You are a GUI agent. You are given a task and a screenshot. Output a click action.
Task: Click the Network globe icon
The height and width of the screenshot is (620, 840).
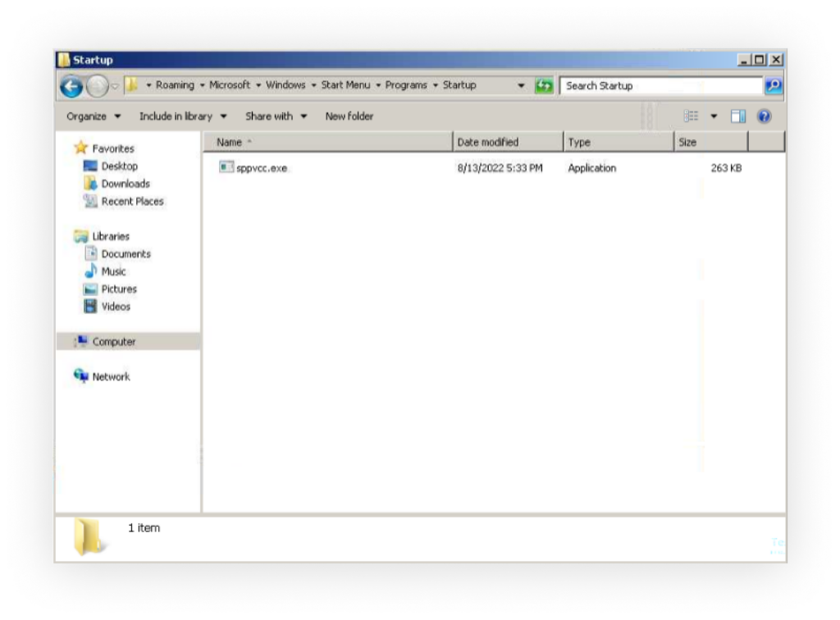(81, 376)
